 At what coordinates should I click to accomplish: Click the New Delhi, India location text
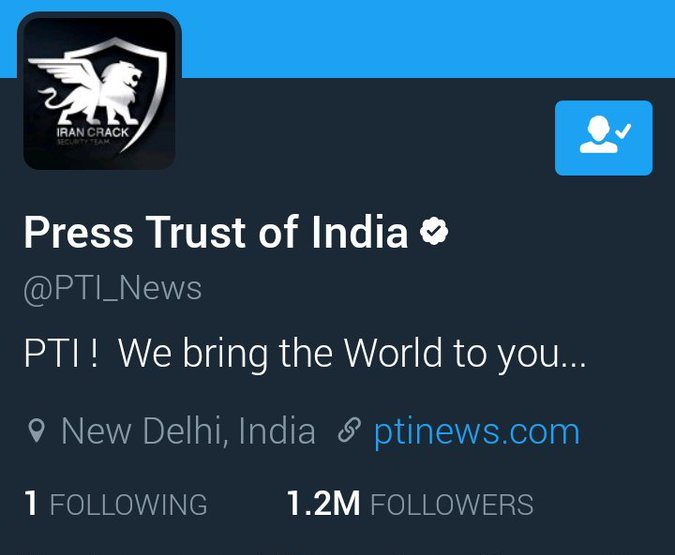pyautogui.click(x=188, y=431)
